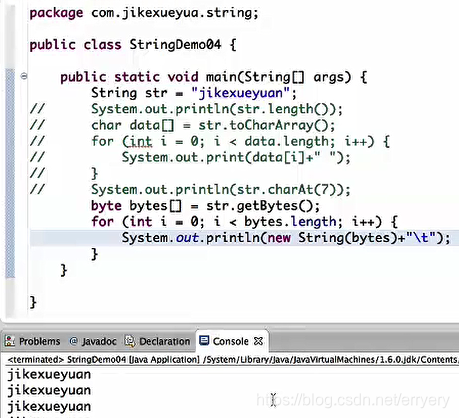Click the package declaration line
The image size is (459, 418).
click(x=144, y=13)
